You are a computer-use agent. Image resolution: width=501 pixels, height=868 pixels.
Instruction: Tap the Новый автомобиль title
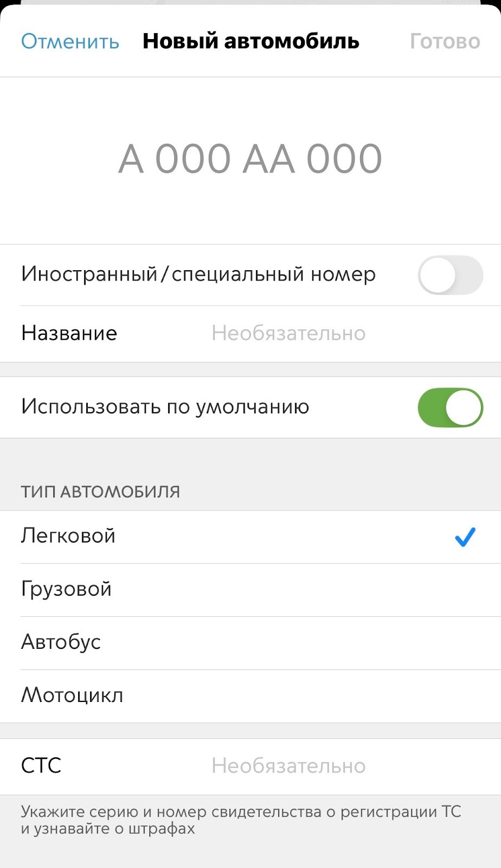pyautogui.click(x=251, y=41)
